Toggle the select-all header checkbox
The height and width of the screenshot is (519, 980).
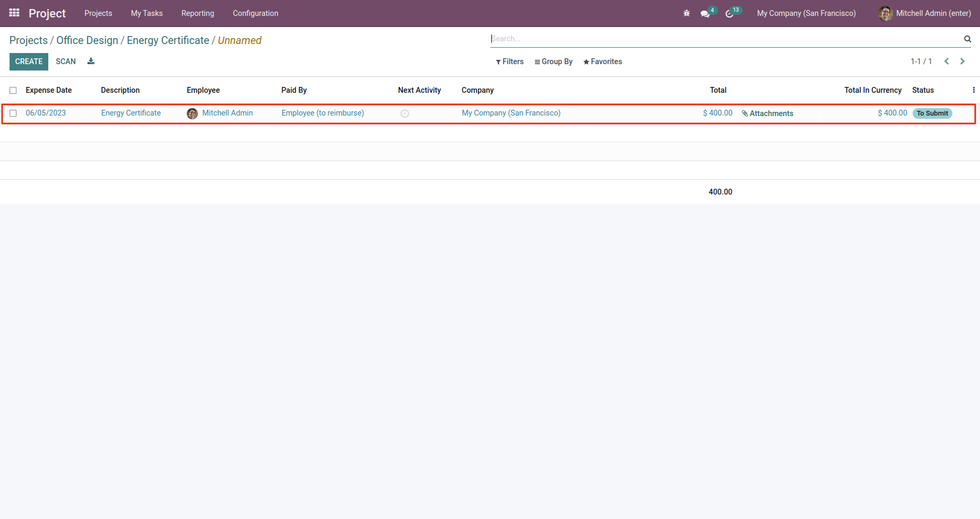[x=13, y=90]
